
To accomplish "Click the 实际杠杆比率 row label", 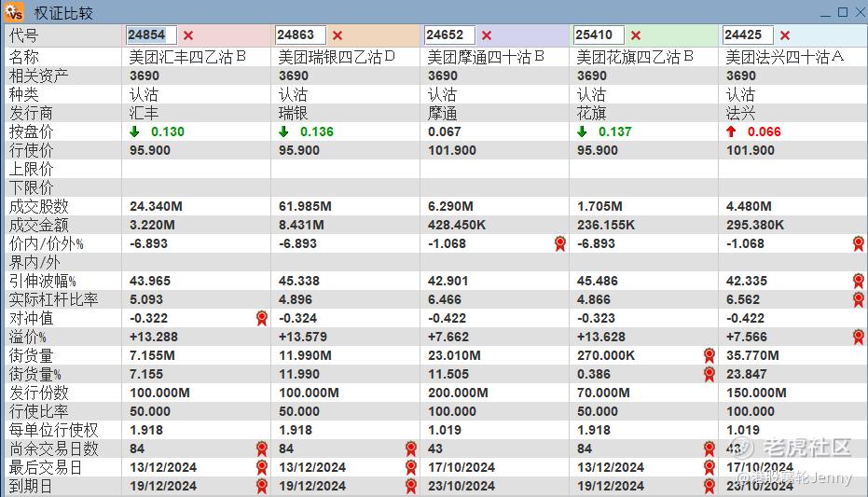I will point(54,299).
